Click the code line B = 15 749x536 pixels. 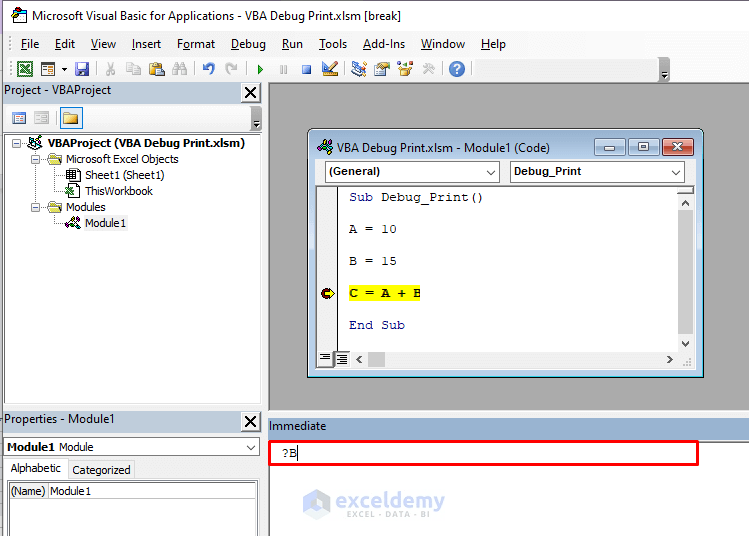tap(373, 261)
